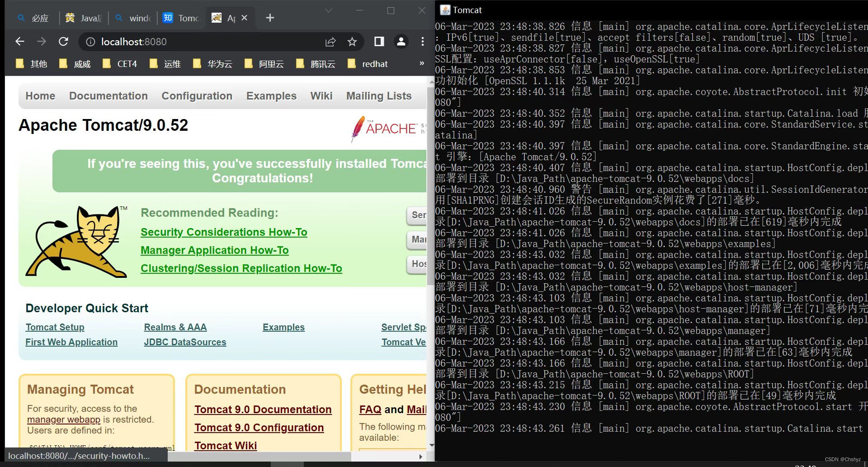This screenshot has width=868, height=467.
Task: Click the Host Manager button
Action: tap(417, 264)
